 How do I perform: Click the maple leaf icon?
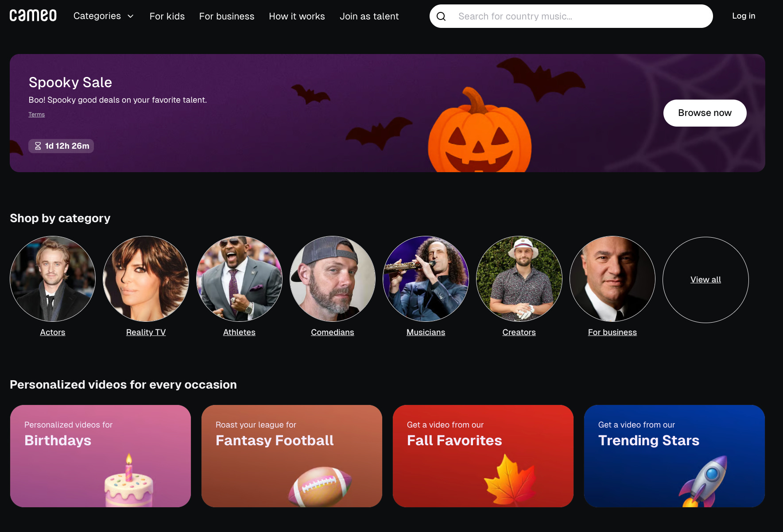tap(510, 481)
